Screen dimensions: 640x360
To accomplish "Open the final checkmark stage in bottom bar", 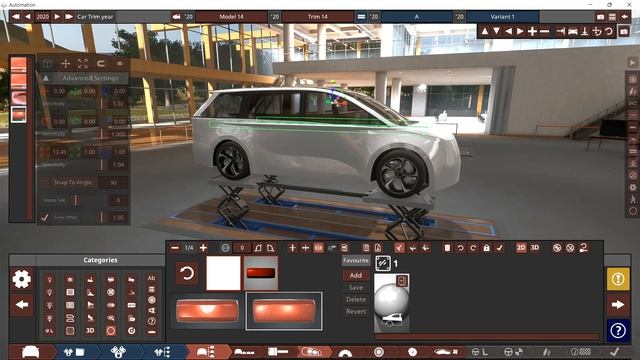I will [x=615, y=352].
